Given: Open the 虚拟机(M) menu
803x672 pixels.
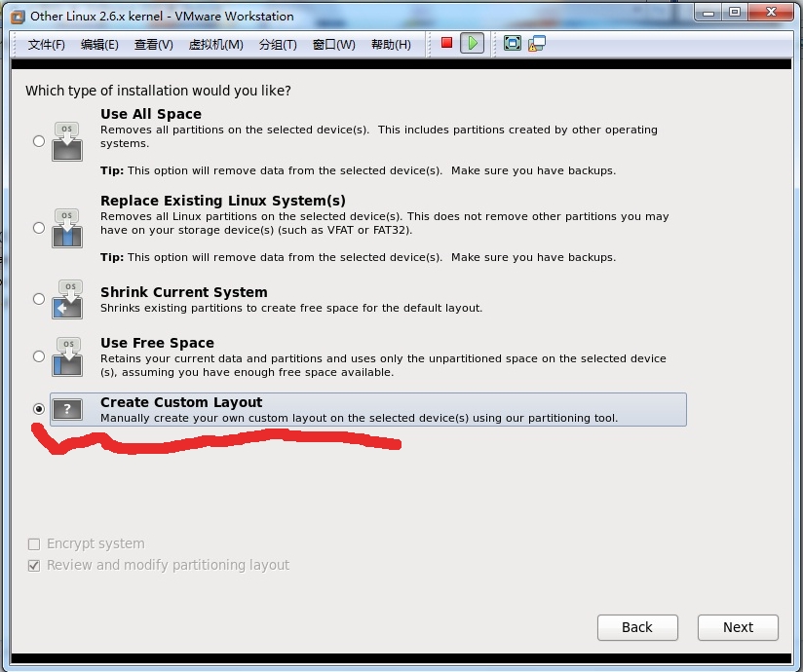Looking at the screenshot, I should pos(215,45).
